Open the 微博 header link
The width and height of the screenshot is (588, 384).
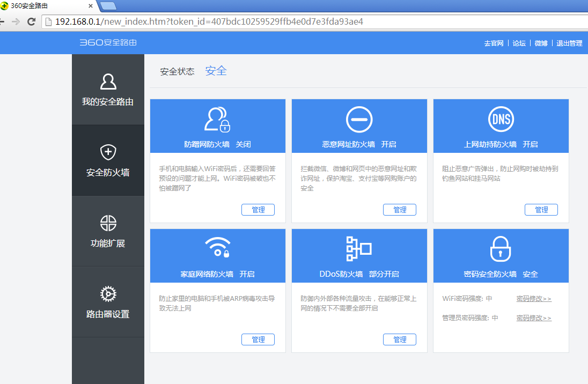point(541,43)
